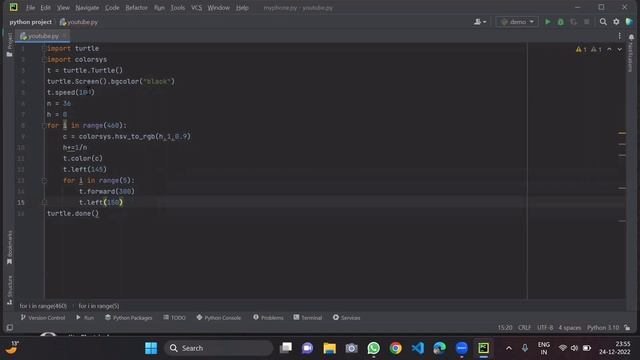Open the Problems tool window
Viewport: 640px width, 360px height.
(x=268, y=318)
